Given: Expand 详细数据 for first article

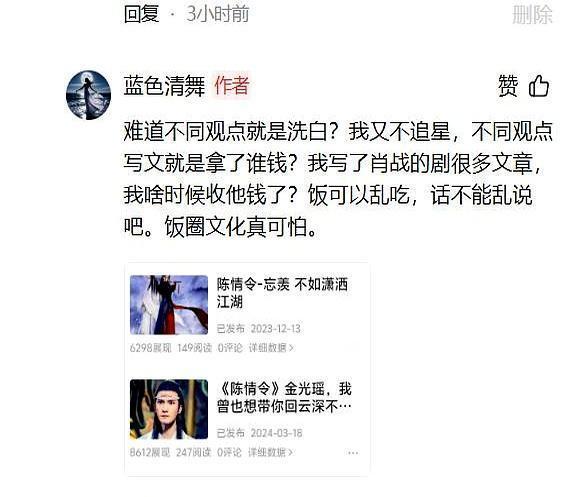Looking at the screenshot, I should pos(271,348).
